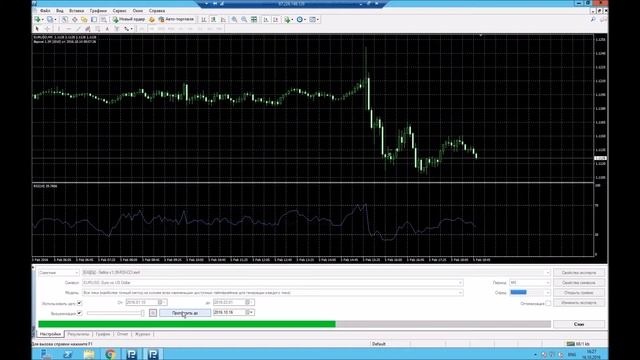The image size is (640, 360).
Task: Switch to the 'График' tester tab
Action: click(x=103, y=334)
